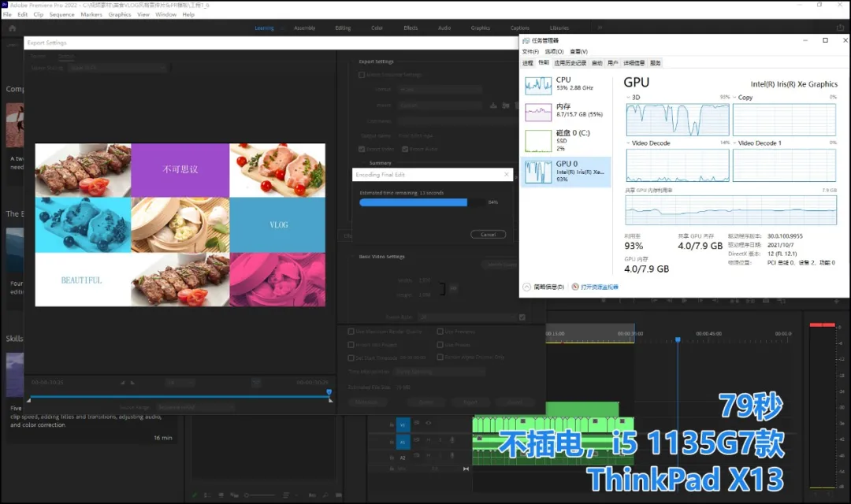
Task: Close the Encoding Final Edit dialog
Action: pyautogui.click(x=507, y=174)
